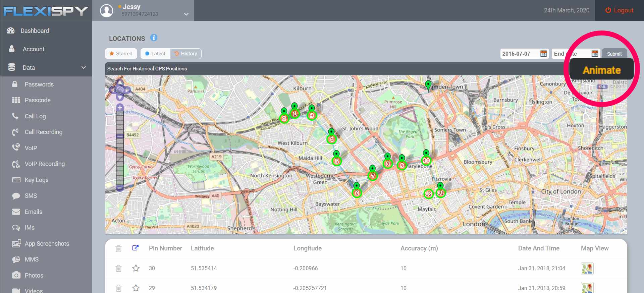Select map pin number 8

pyautogui.click(x=388, y=164)
